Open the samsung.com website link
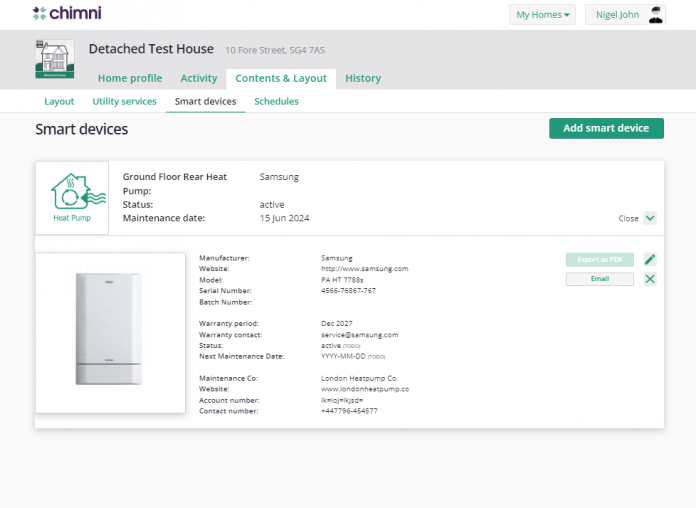The height and width of the screenshot is (508, 696). click(x=364, y=268)
